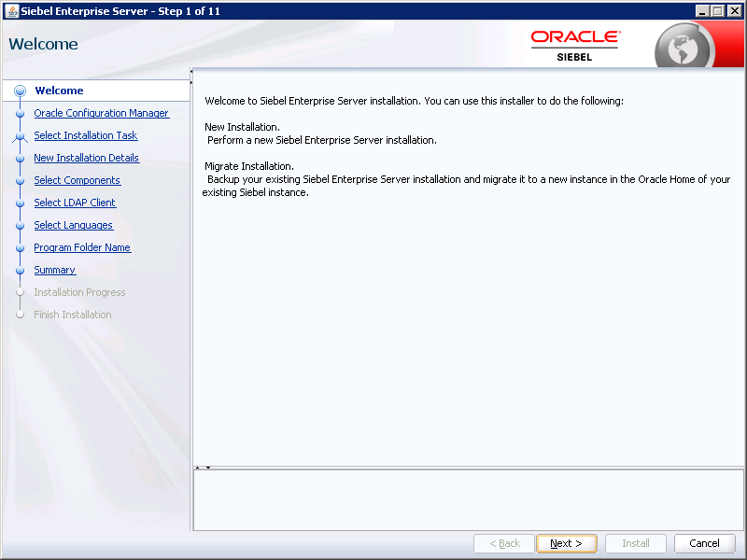Image resolution: width=747 pixels, height=560 pixels.
Task: Click hollow bullet beside Installation Progress
Action: point(20,292)
